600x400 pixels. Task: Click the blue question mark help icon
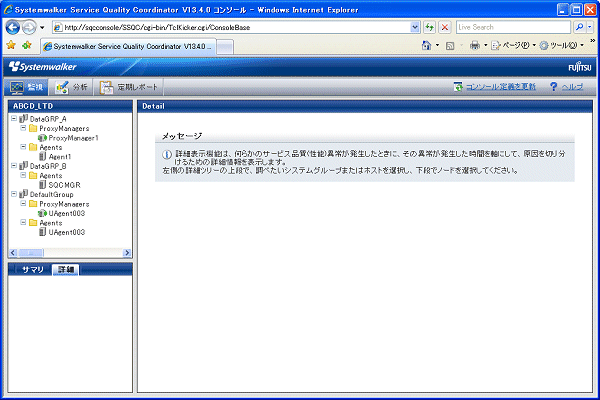[x=553, y=87]
